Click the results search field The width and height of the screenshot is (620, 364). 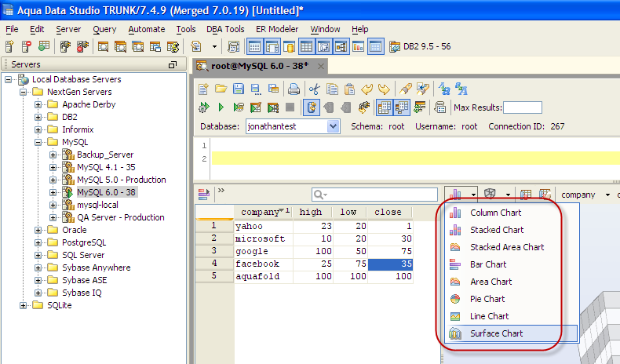[374, 195]
